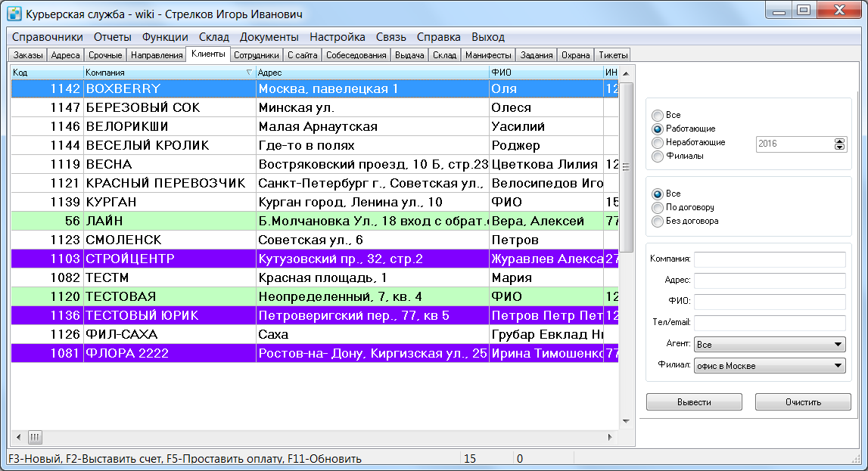
Task: Switch to the Адреса tab
Action: pos(65,55)
